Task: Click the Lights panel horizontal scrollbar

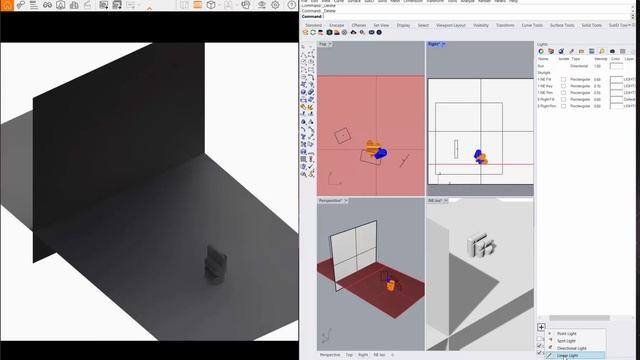Action: (x=579, y=318)
